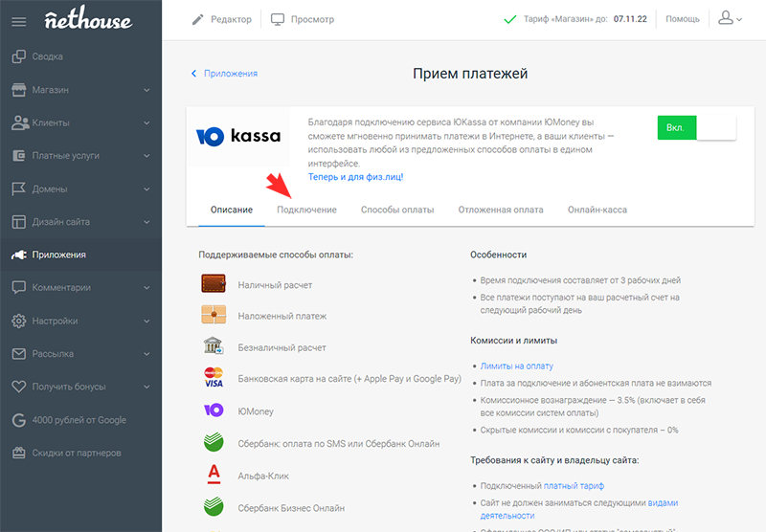Image resolution: width=766 pixels, height=532 pixels.
Task: Click the Приложения plug icon
Action: [18, 255]
